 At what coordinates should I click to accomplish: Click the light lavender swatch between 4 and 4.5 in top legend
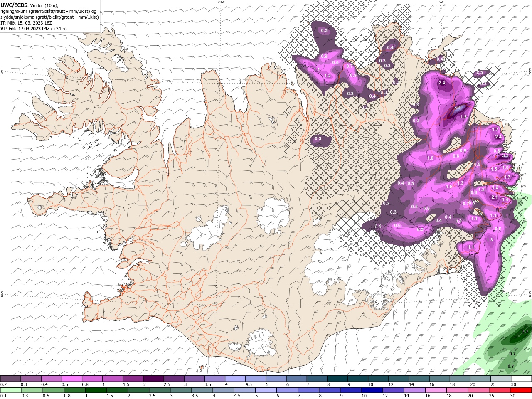(235, 379)
